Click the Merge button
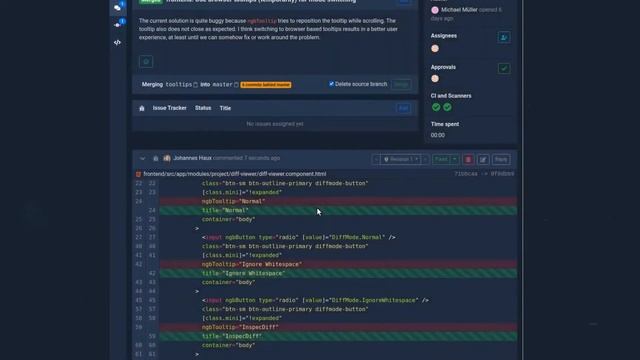 click(401, 84)
